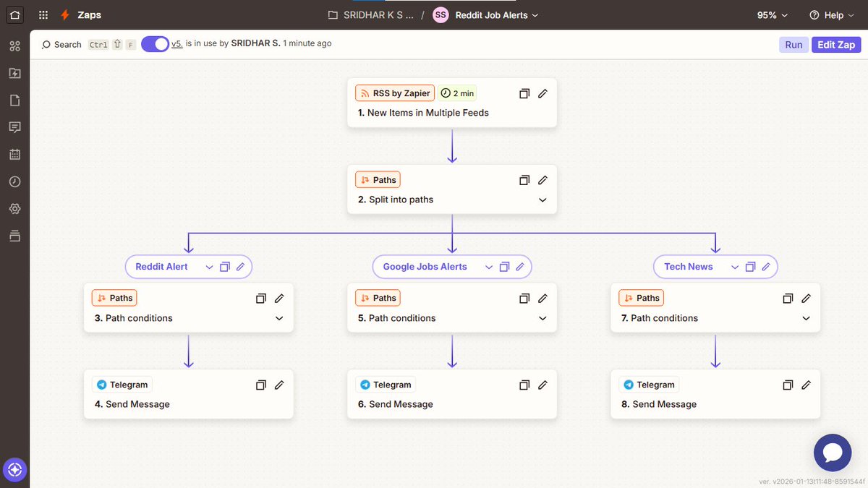Open the first sidebar icon, Zap details

14,46
